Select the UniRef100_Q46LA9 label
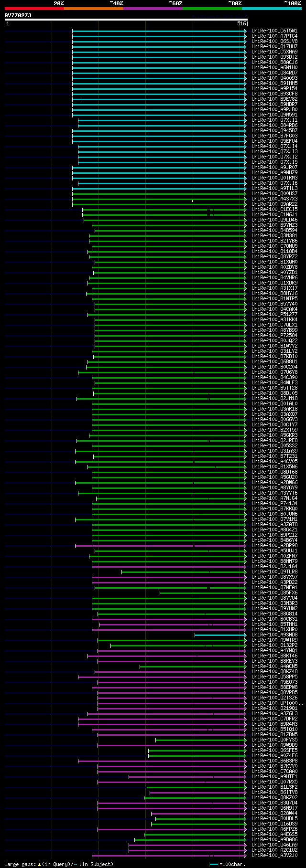 click(x=274, y=845)
